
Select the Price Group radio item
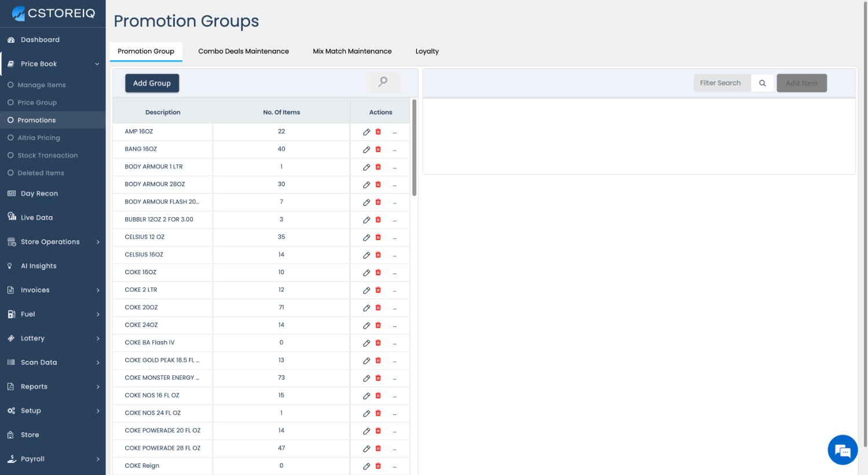click(x=37, y=103)
